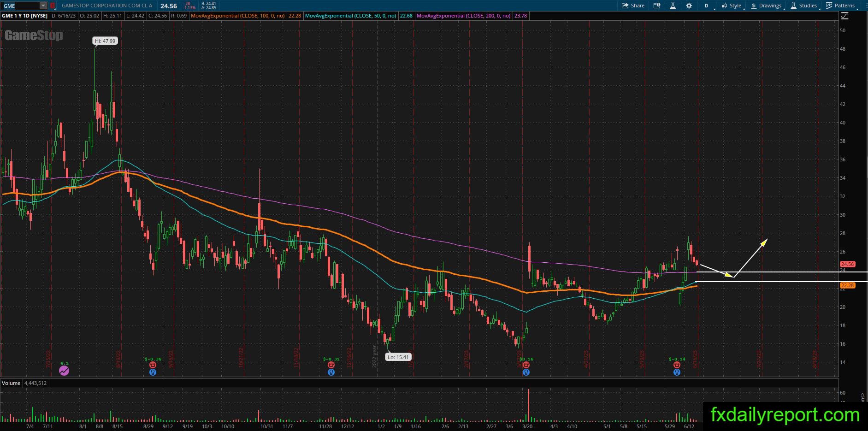Screen dimensions: 868x431
Task: Click the '$-0.14' earnings label
Action: coord(677,359)
